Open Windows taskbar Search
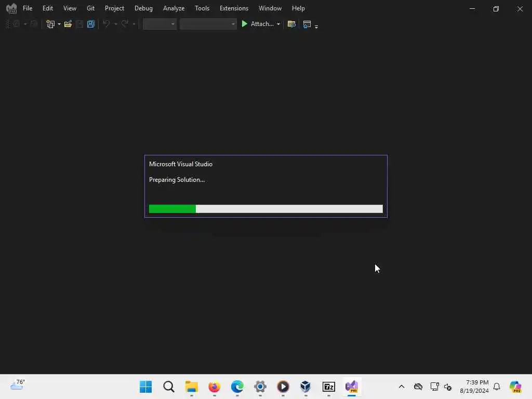 (169, 387)
